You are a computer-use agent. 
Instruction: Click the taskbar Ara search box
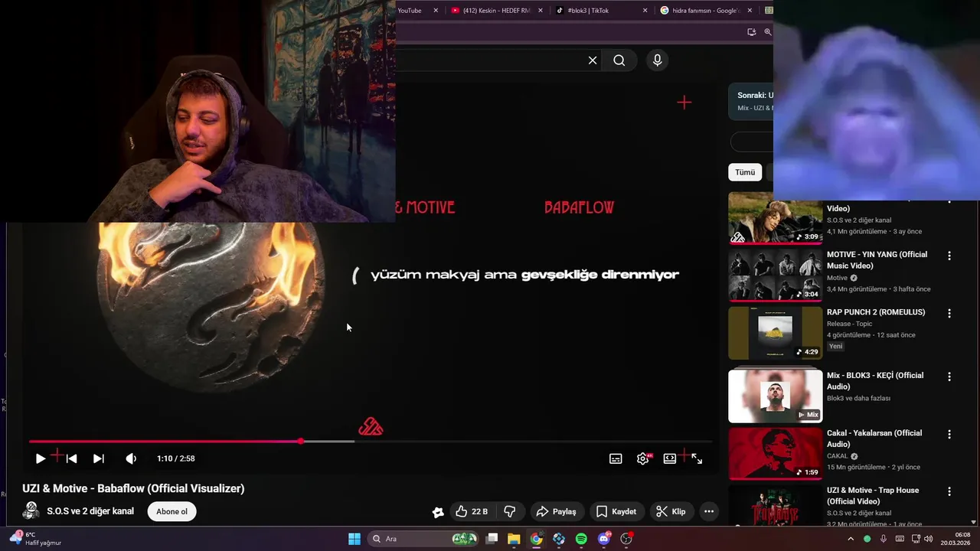(423, 539)
